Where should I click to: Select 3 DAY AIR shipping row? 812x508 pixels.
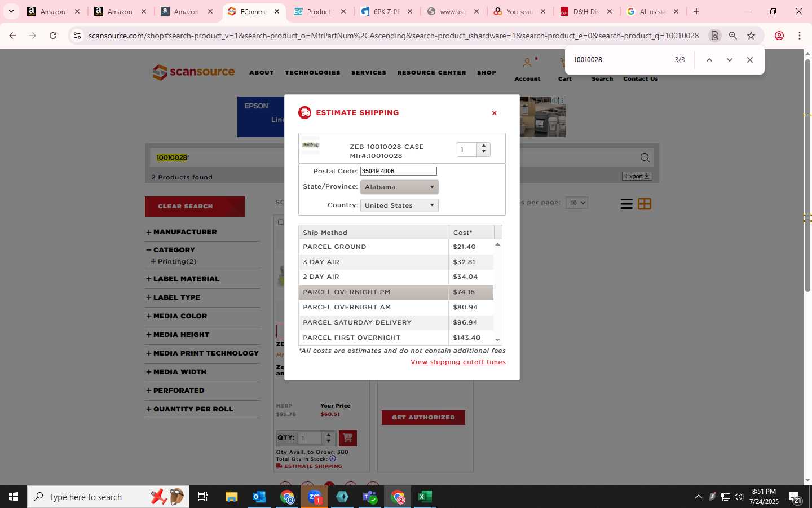[396, 262]
